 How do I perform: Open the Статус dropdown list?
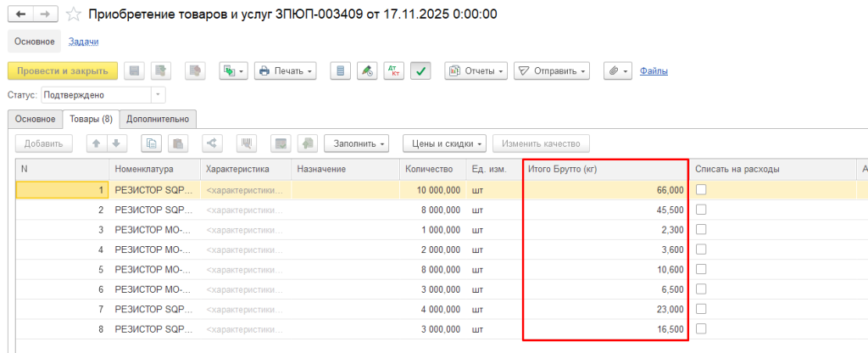[x=158, y=95]
